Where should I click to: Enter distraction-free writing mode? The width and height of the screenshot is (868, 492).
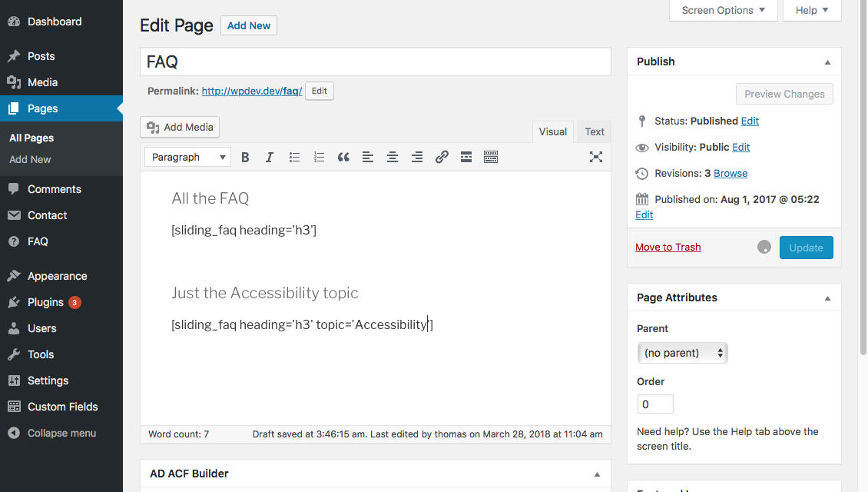point(595,157)
